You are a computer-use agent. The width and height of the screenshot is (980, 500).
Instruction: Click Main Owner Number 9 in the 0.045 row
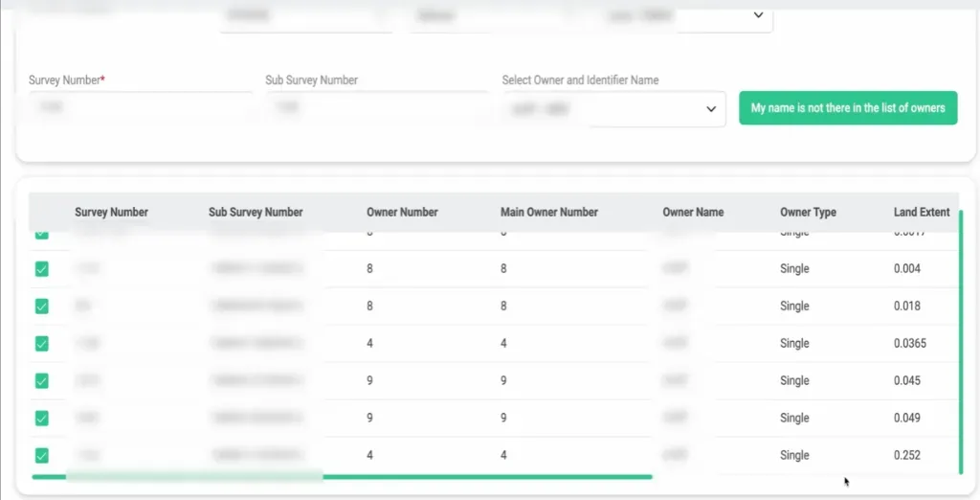[x=503, y=380]
